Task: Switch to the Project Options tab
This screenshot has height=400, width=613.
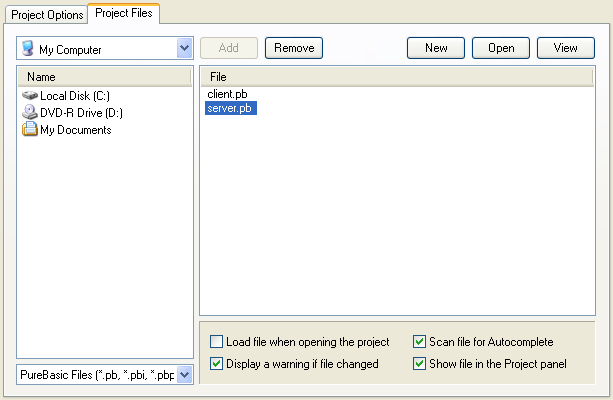Action: tap(47, 14)
